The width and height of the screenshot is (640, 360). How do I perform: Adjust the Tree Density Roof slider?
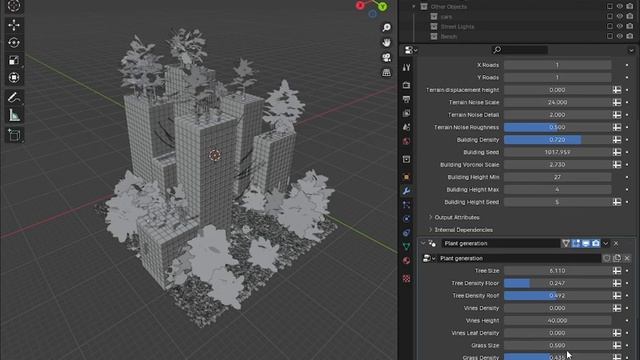tap(557, 296)
